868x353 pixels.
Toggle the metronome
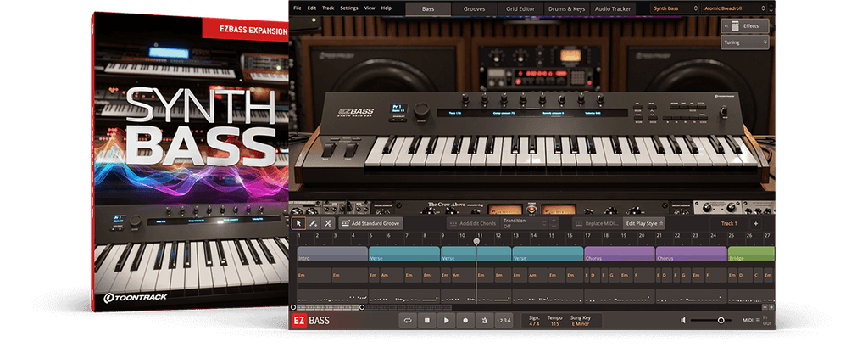click(x=484, y=320)
